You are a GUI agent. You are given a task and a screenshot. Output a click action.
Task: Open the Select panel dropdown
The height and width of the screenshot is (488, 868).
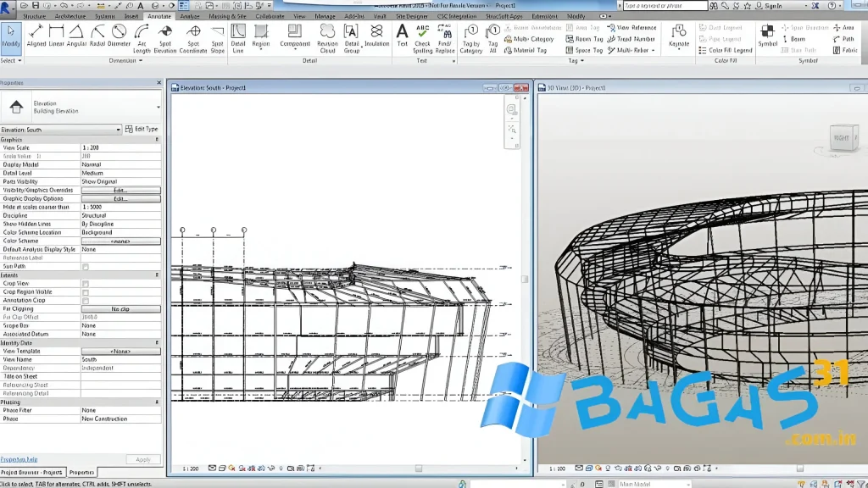click(11, 60)
